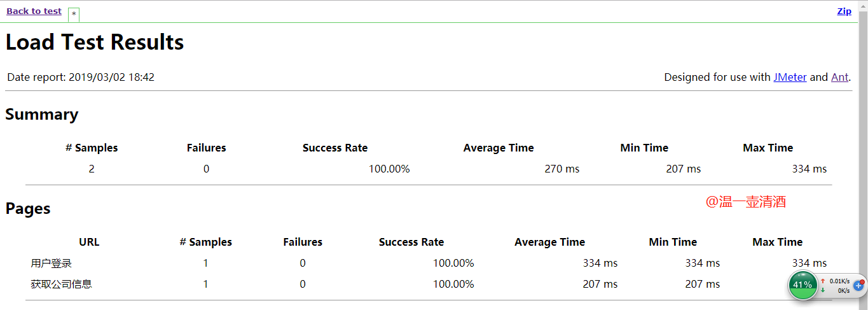The width and height of the screenshot is (868, 310).
Task: Click the Summary table's 270 ms average value
Action: click(x=561, y=169)
